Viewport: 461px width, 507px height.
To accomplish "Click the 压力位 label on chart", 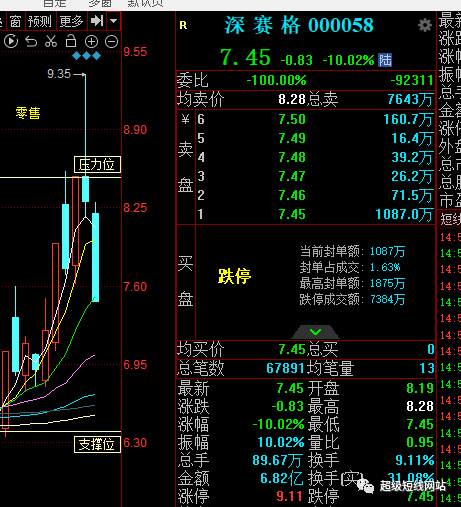I will [97, 164].
